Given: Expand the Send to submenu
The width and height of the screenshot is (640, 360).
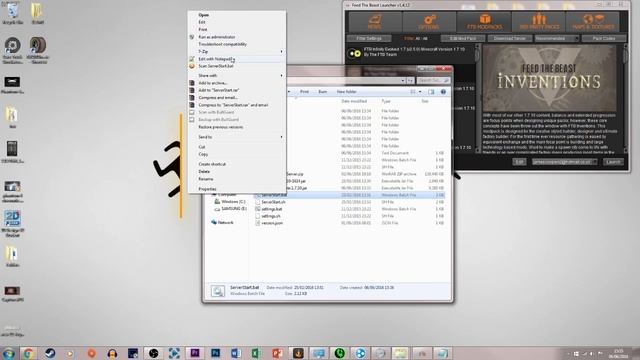Looking at the screenshot, I should (x=237, y=138).
